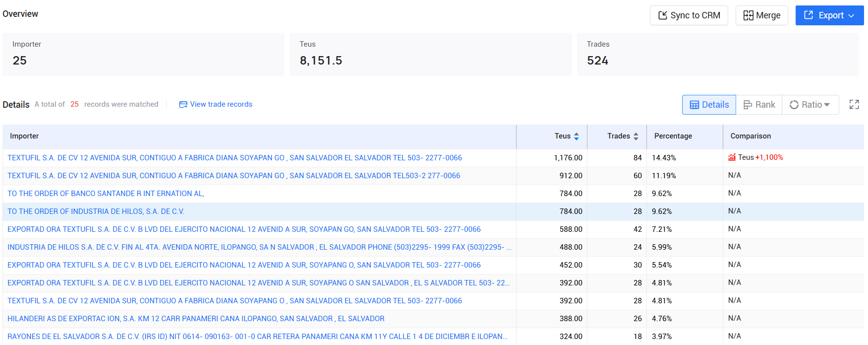Screen dimensions: 868x345
Task: Click the fullscreen expand icon
Action: pyautogui.click(x=854, y=104)
